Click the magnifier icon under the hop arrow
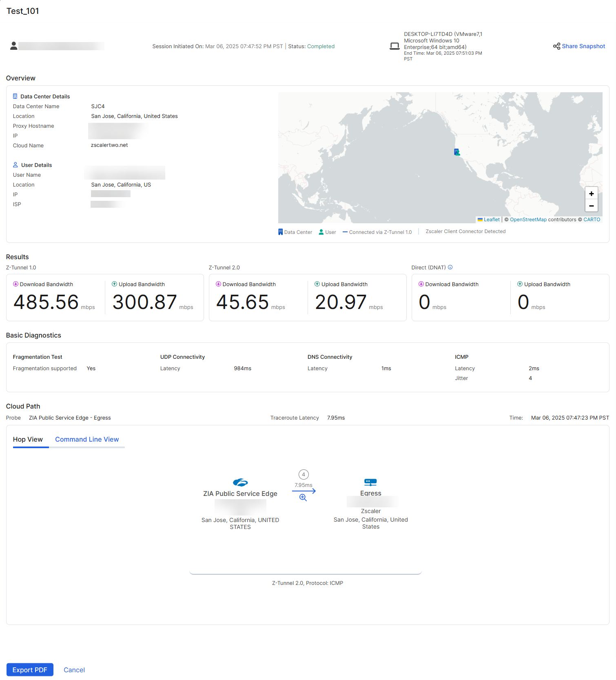 303,497
